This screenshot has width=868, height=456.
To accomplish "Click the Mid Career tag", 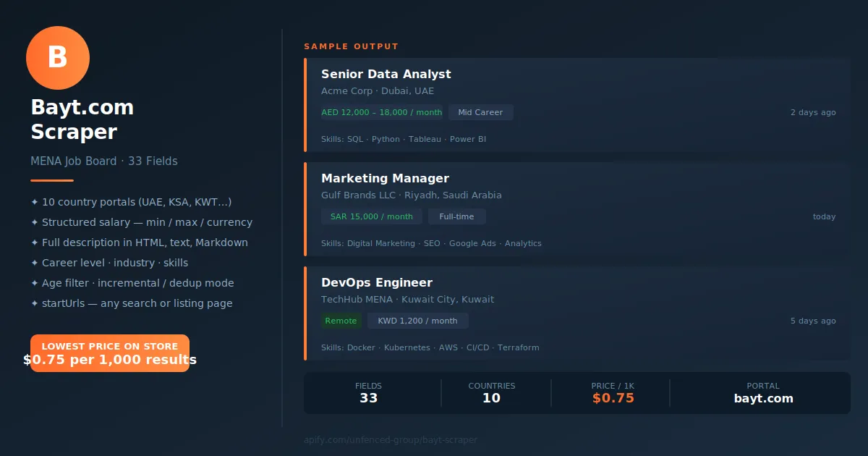I will pos(481,112).
